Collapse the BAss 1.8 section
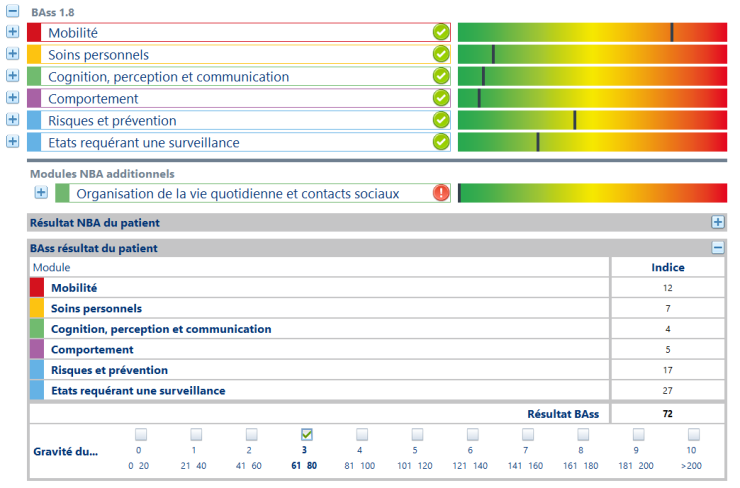This screenshot has width=740, height=488. click(13, 11)
